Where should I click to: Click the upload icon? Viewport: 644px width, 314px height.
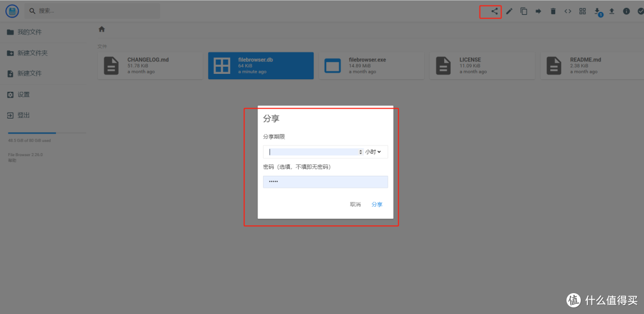point(612,11)
